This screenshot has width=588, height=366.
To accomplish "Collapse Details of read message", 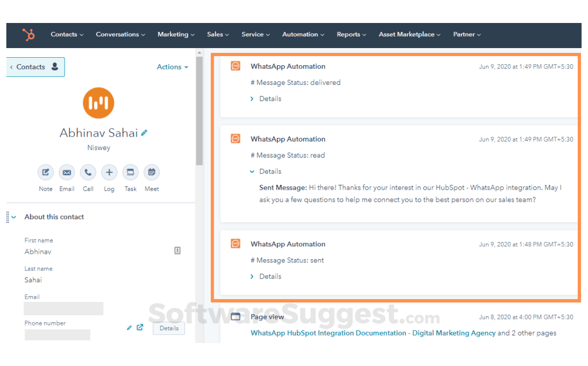I will point(266,172).
